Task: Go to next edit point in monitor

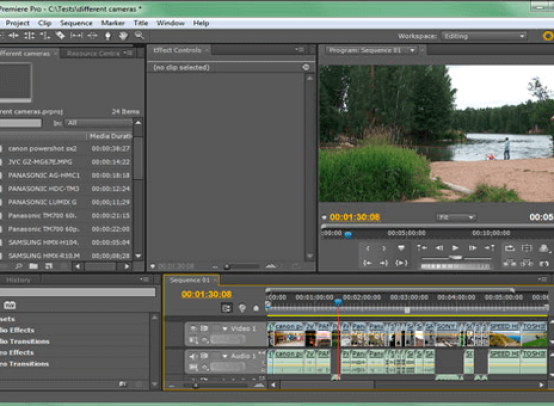Action: (x=489, y=248)
